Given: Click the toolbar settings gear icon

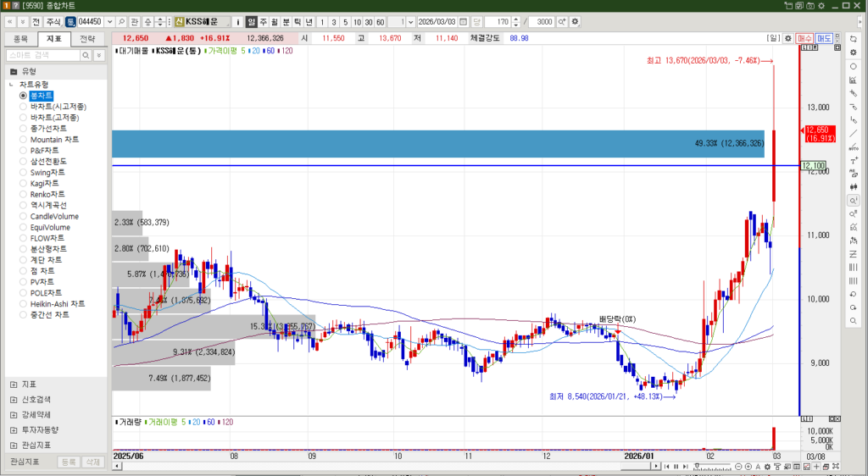Looking at the screenshot, I should point(576,21).
